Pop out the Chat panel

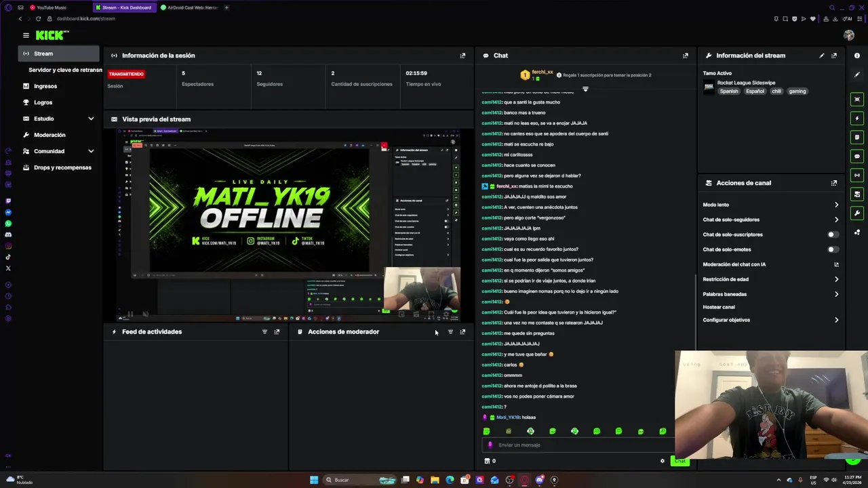pyautogui.click(x=685, y=56)
